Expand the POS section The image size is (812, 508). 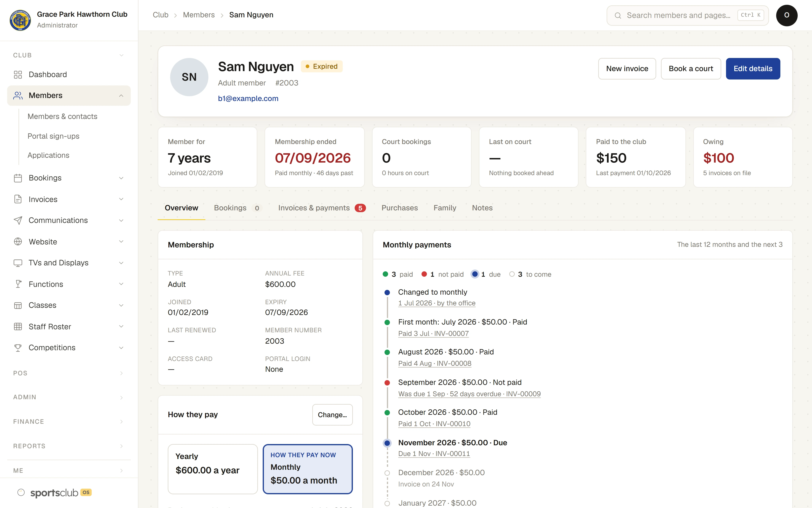pos(69,373)
